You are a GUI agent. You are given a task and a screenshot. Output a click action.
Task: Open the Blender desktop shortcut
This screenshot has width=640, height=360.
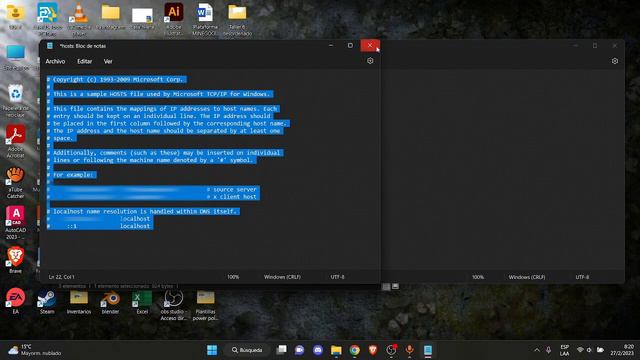click(110, 302)
